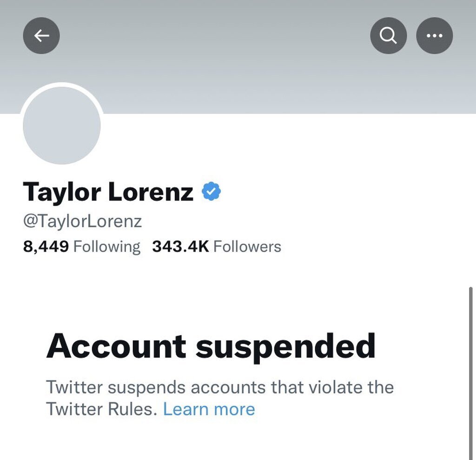
Task: Click the Followers label text
Action: click(247, 247)
